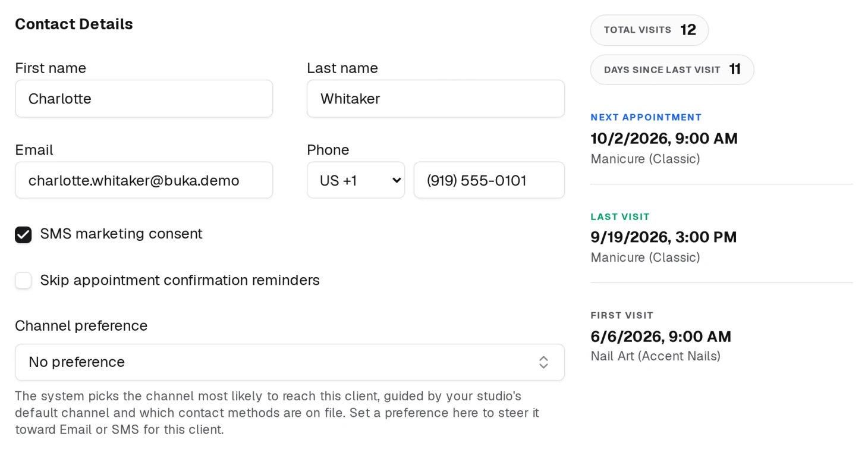868x452 pixels.
Task: Click the Last name field label
Action: click(342, 68)
